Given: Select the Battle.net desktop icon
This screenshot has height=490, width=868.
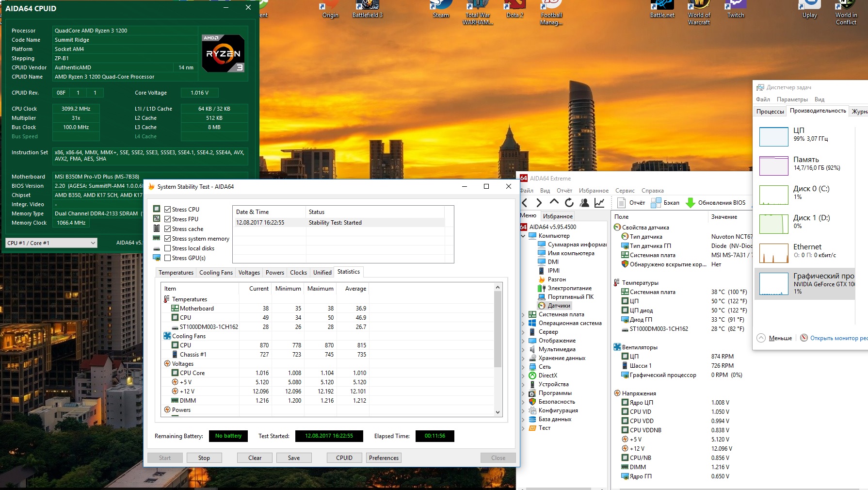Looking at the screenshot, I should click(662, 10).
